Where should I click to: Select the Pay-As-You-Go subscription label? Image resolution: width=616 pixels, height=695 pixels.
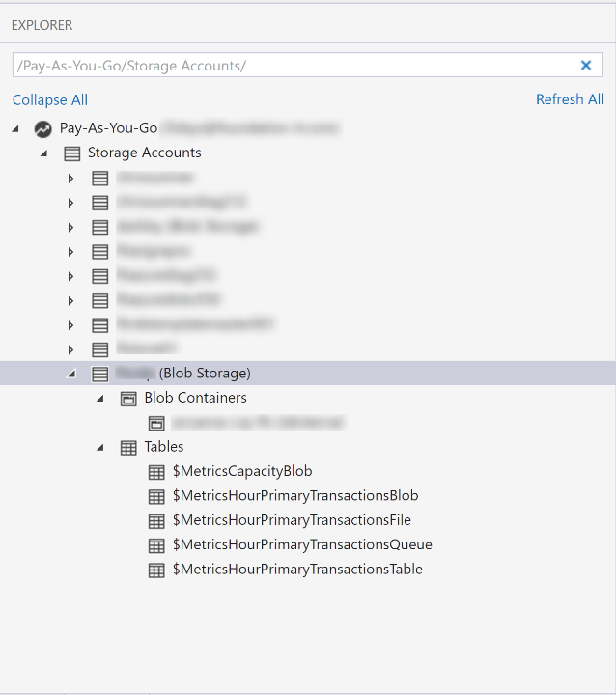click(109, 128)
